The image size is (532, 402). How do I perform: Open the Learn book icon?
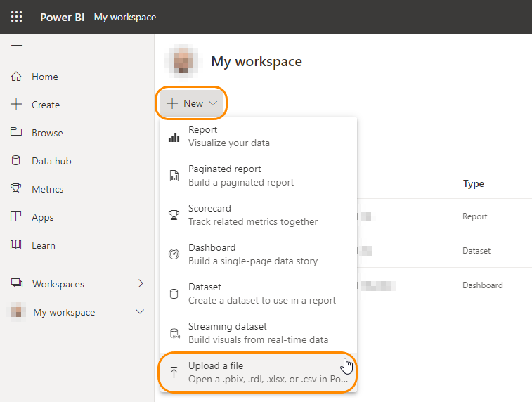[x=17, y=245]
